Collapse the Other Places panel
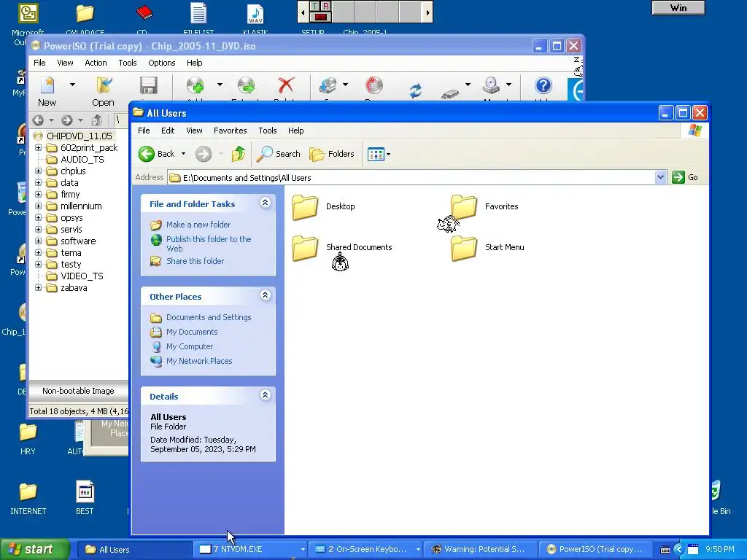 point(266,295)
